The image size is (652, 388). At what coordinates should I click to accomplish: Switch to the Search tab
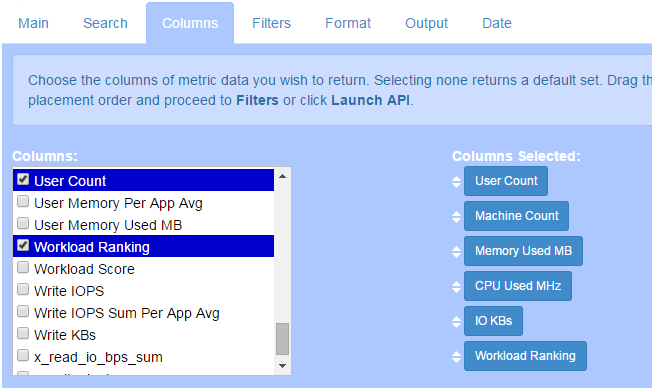105,23
